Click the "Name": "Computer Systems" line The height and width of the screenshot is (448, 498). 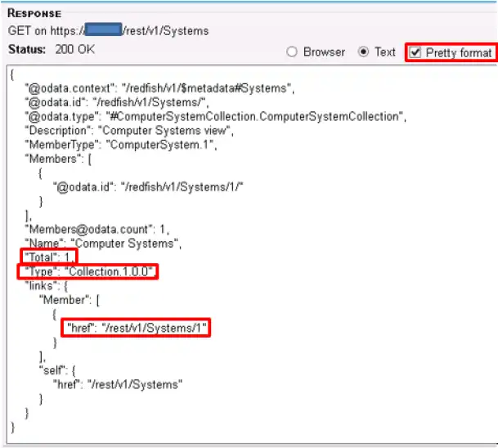coord(103,244)
